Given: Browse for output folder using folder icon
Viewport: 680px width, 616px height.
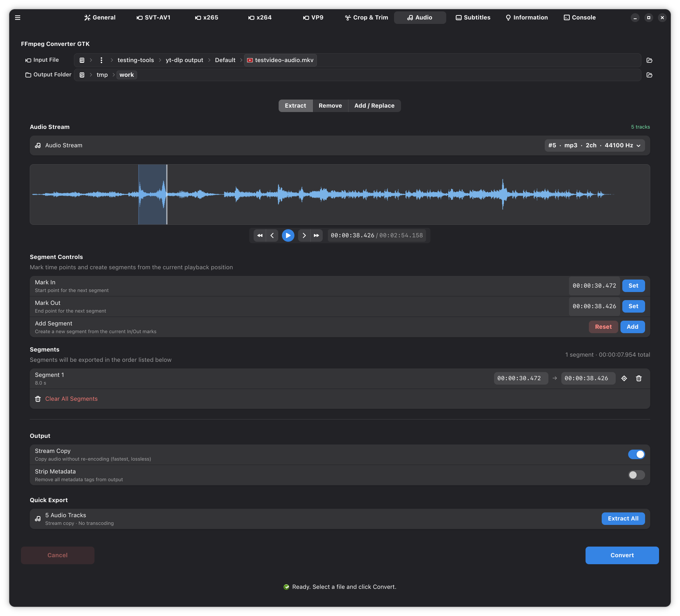Looking at the screenshot, I should point(649,75).
